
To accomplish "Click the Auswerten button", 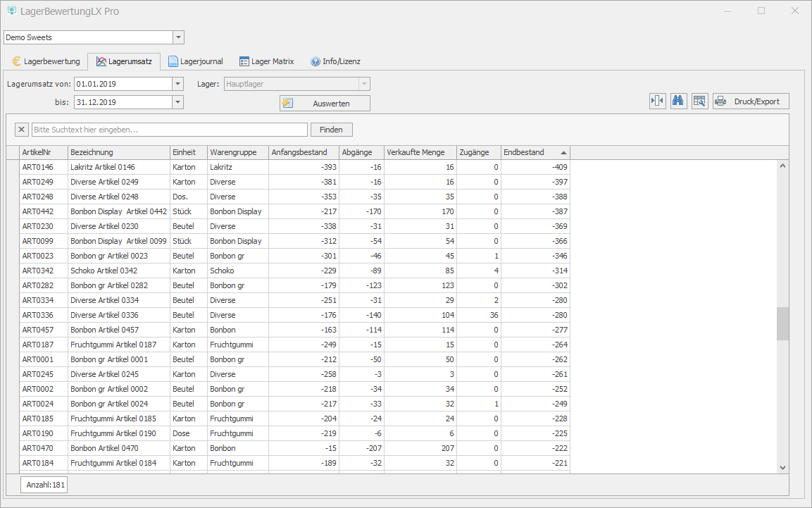I will [x=325, y=103].
